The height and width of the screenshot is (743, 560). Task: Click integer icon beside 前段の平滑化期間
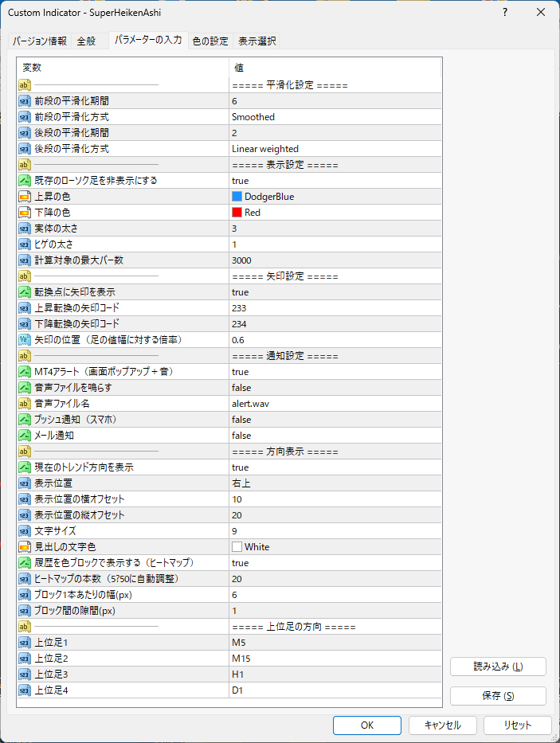click(24, 101)
